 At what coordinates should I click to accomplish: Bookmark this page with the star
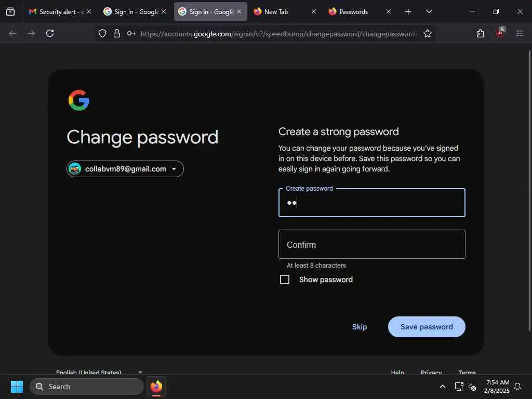(428, 33)
